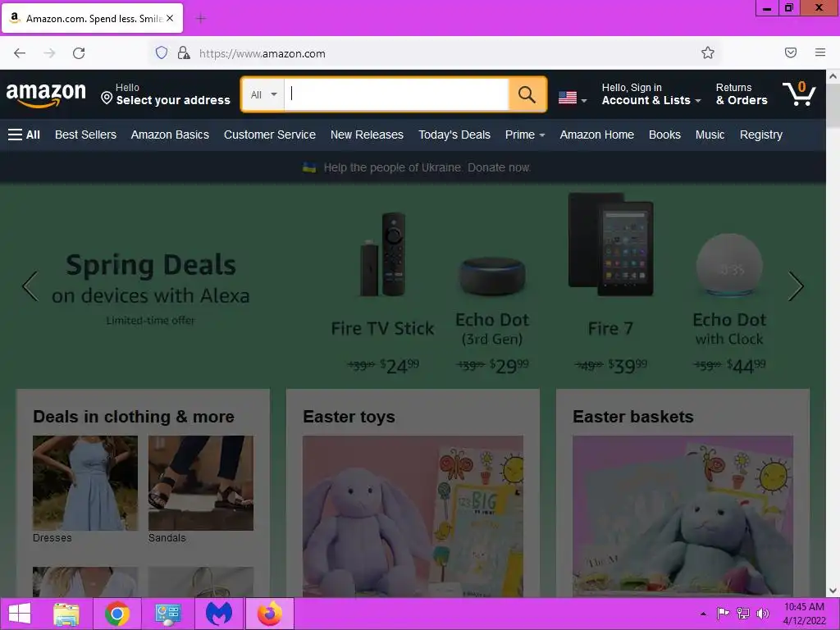Advance the carousel with right arrow

[x=796, y=286]
